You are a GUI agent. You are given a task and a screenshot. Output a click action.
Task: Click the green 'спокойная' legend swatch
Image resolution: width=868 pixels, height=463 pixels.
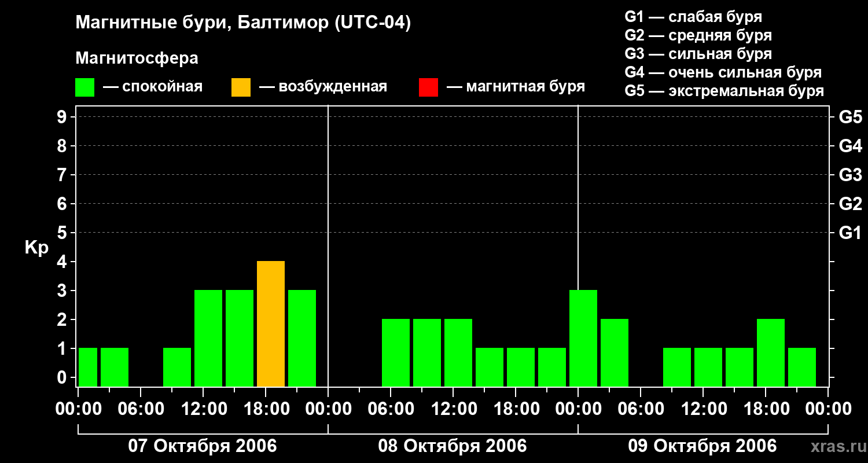pos(84,87)
